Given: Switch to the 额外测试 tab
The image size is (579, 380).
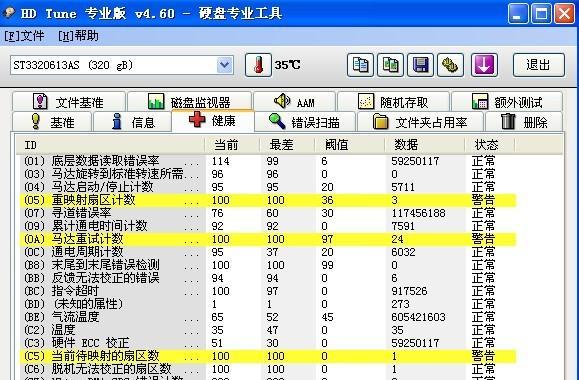Looking at the screenshot, I should click(x=507, y=101).
